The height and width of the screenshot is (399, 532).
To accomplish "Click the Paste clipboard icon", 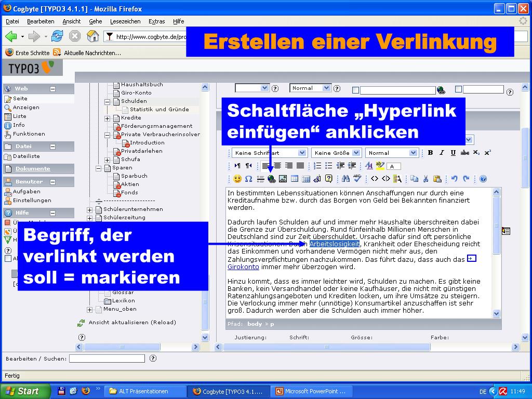I will click(437, 179).
